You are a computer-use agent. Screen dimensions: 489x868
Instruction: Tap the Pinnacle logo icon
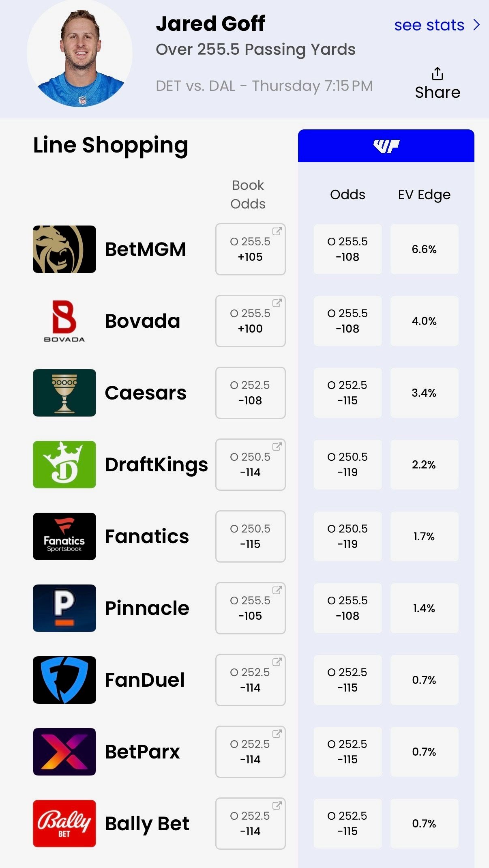64,608
